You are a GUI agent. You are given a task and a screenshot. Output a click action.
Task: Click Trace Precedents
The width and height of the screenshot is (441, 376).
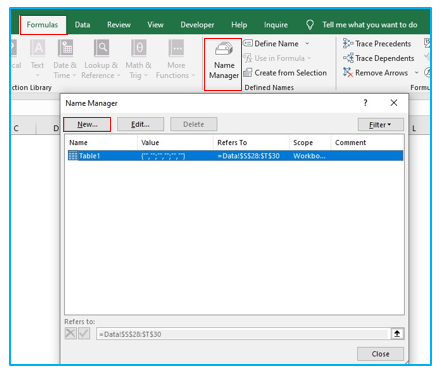click(x=377, y=44)
